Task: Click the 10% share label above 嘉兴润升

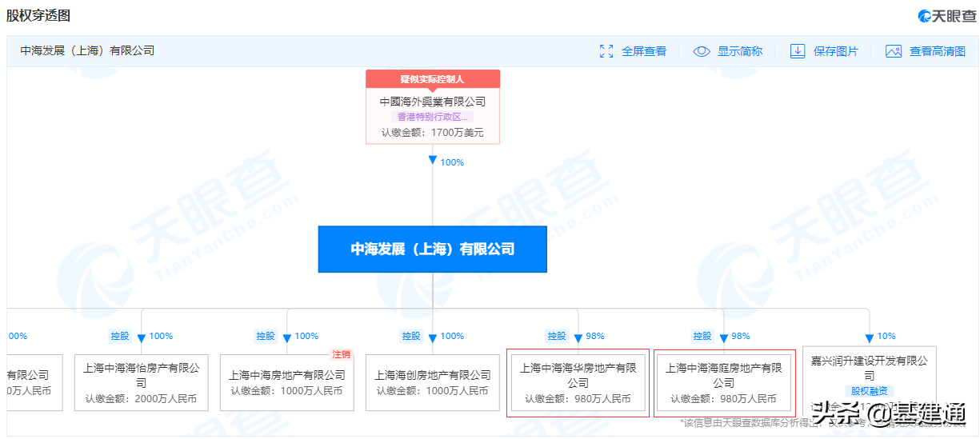Action: tap(886, 336)
